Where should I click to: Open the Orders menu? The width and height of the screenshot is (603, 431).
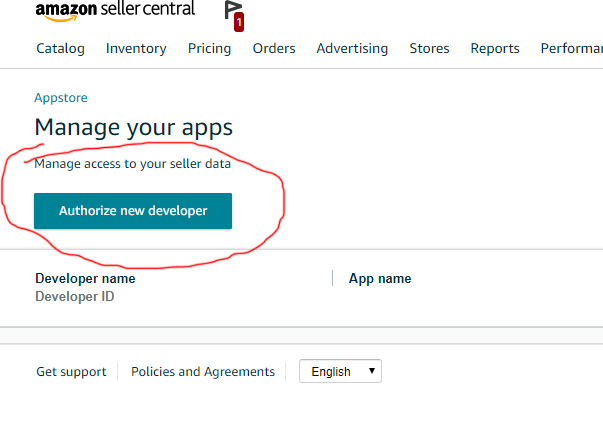(x=273, y=48)
